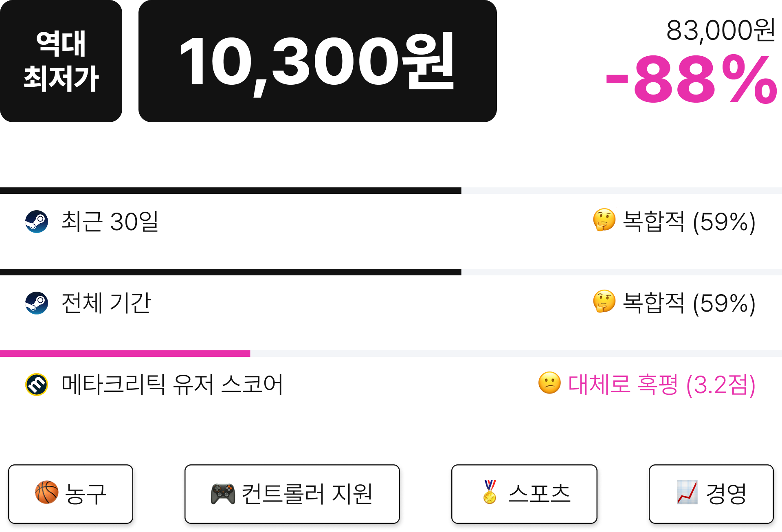Click the 10,300원 price box
The width and height of the screenshot is (782, 532).
(x=318, y=61)
